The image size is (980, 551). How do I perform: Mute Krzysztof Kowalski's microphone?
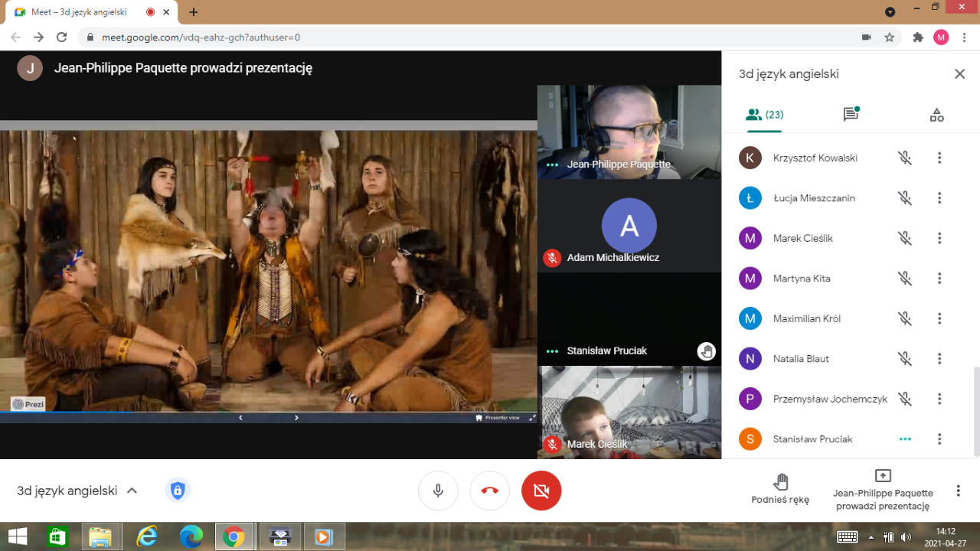[x=905, y=158]
